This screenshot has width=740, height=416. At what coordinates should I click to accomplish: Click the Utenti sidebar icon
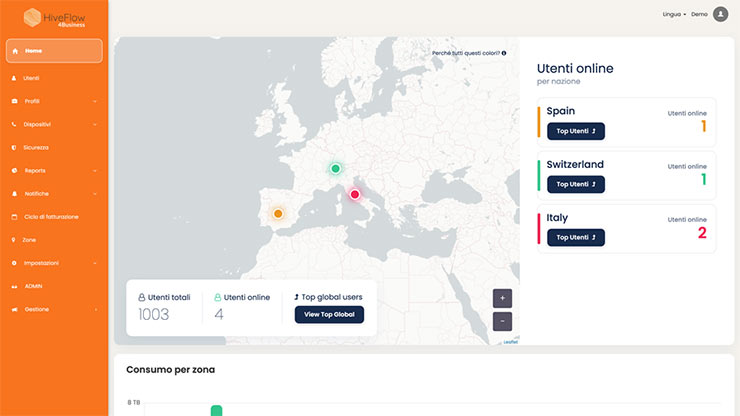(x=14, y=78)
